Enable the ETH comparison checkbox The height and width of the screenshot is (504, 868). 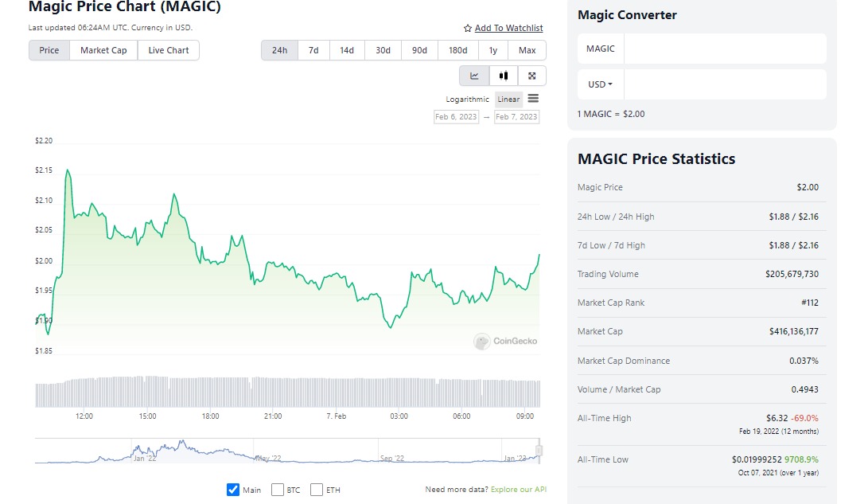(315, 490)
